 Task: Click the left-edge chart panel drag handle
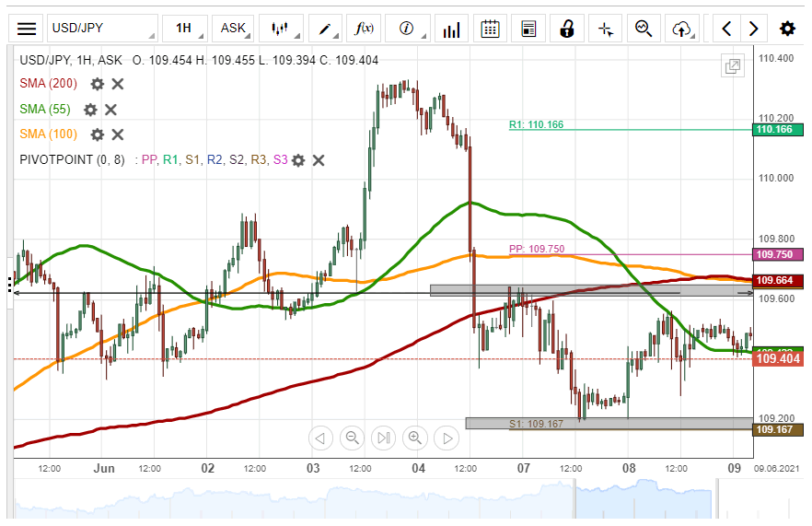tap(10, 284)
